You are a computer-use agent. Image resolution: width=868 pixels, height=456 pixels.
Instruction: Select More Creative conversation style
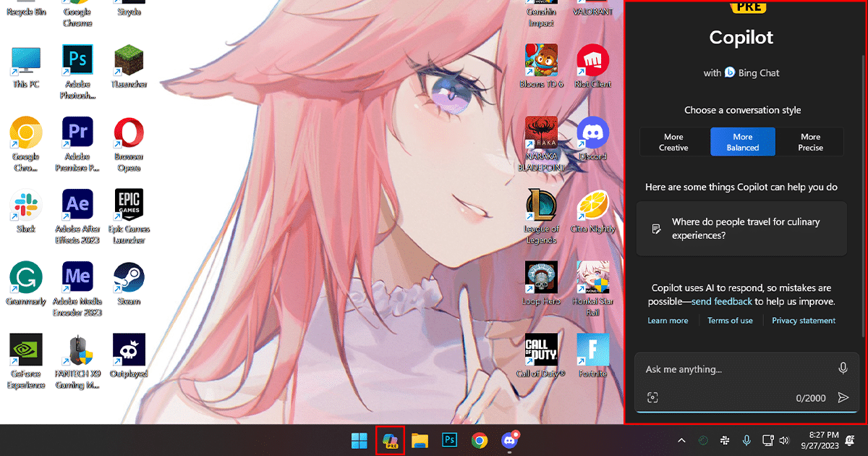point(673,142)
